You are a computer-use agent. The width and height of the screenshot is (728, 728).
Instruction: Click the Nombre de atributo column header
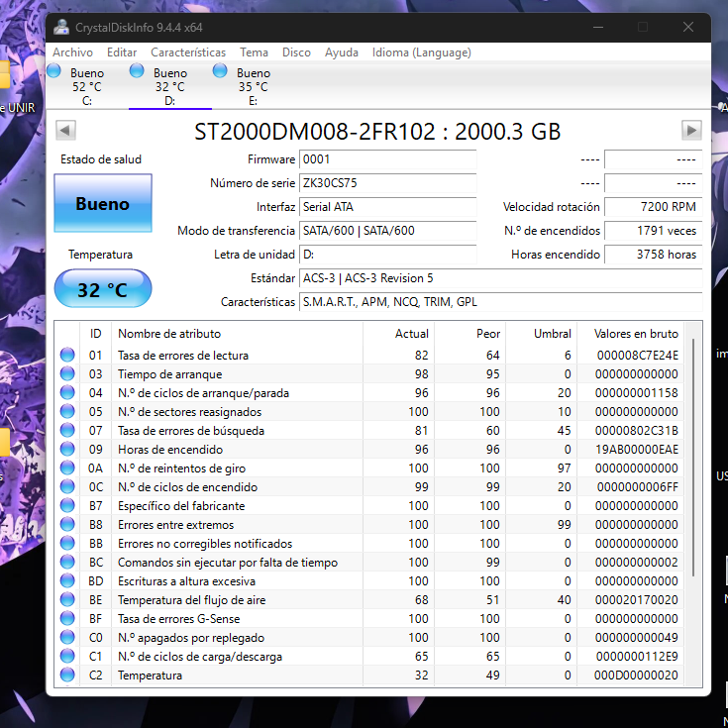click(238, 334)
